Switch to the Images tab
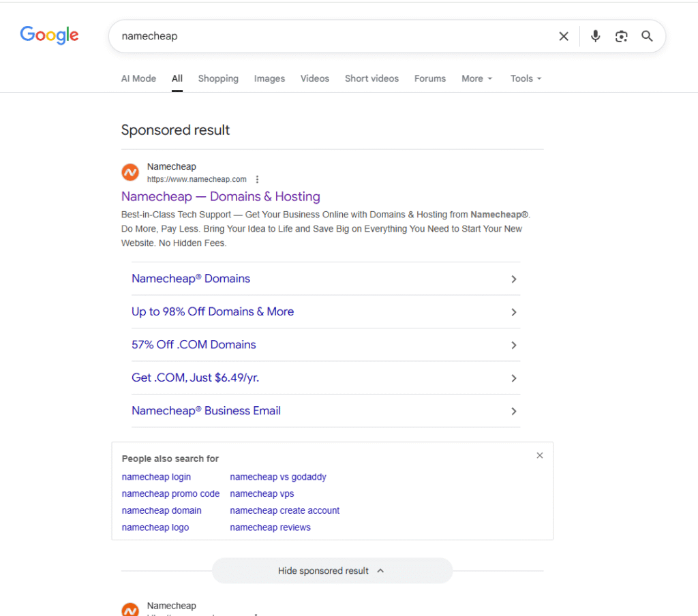This screenshot has width=698, height=616. click(269, 78)
